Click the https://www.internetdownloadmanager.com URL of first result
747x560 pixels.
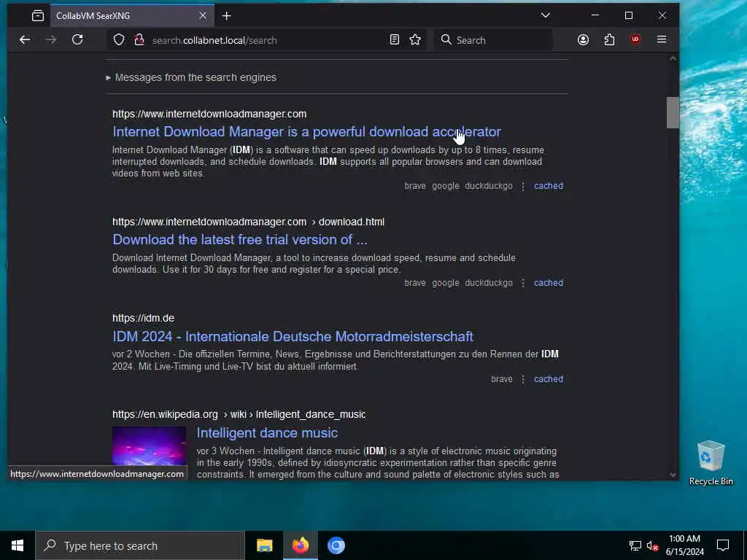[x=209, y=114]
